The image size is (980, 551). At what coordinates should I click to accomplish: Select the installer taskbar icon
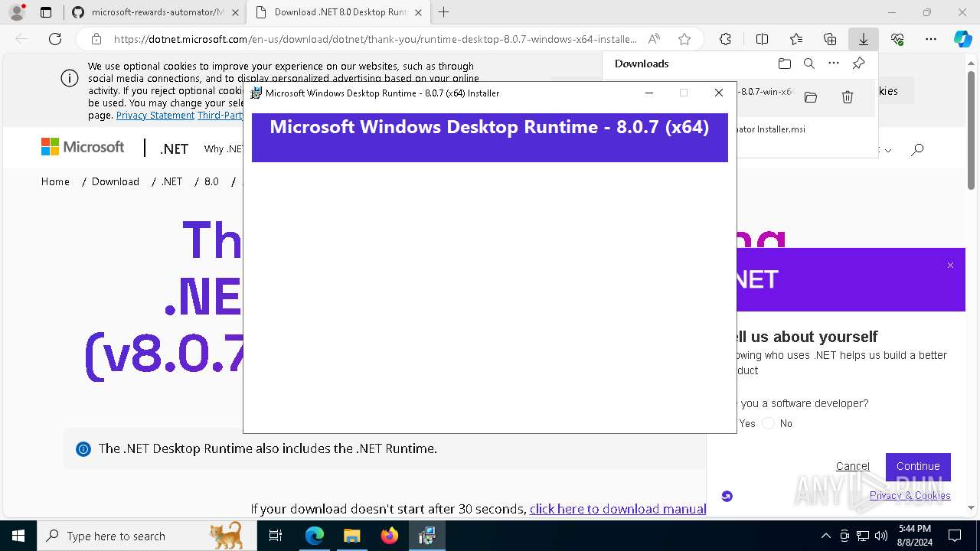click(x=426, y=536)
